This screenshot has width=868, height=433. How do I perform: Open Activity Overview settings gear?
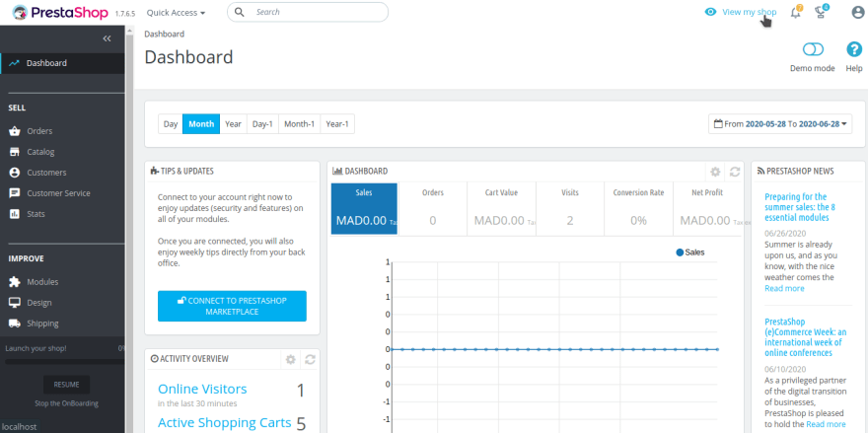290,359
